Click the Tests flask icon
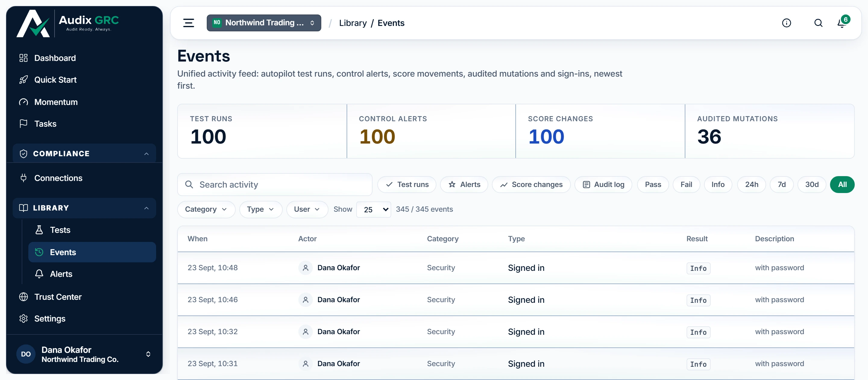 click(39, 230)
